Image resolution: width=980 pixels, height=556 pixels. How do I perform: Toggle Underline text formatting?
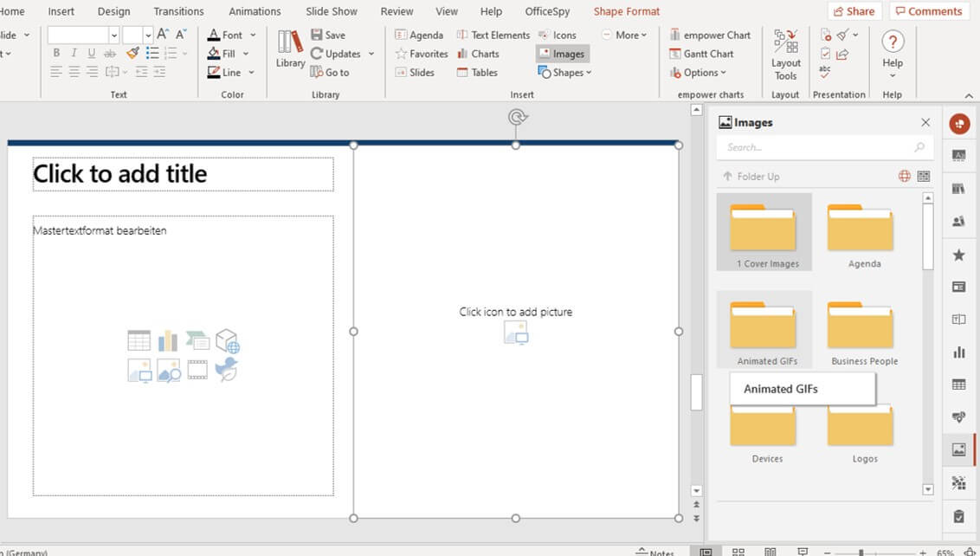[92, 54]
